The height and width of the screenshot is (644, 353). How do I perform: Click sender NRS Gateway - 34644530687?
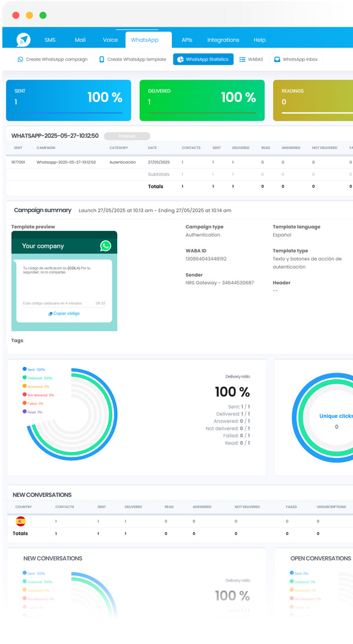(219, 283)
